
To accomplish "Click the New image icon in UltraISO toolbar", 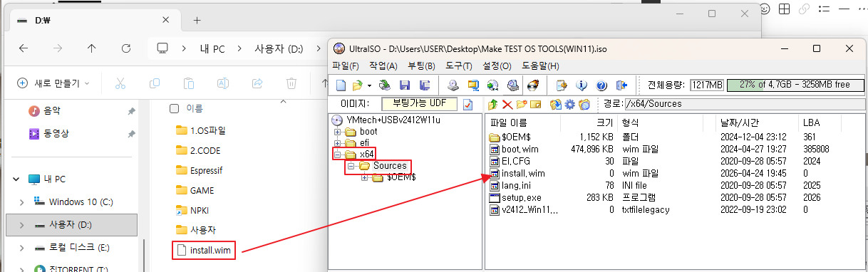I will tap(341, 85).
